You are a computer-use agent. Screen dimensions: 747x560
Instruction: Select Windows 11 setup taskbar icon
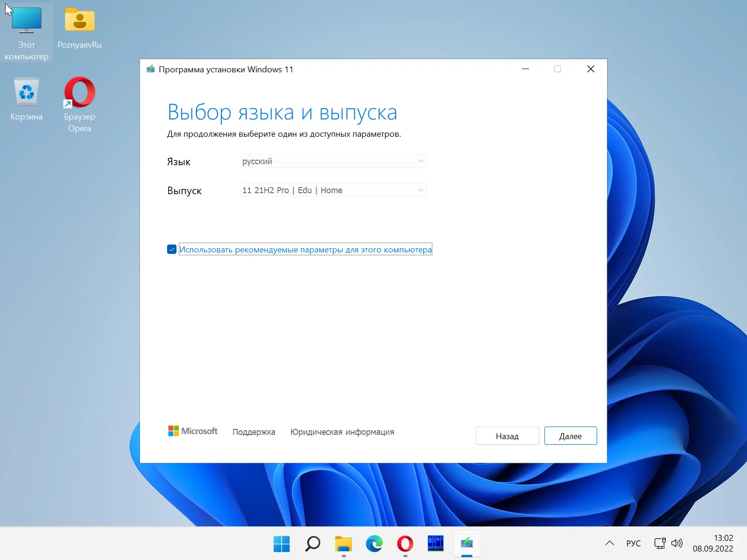click(x=466, y=544)
